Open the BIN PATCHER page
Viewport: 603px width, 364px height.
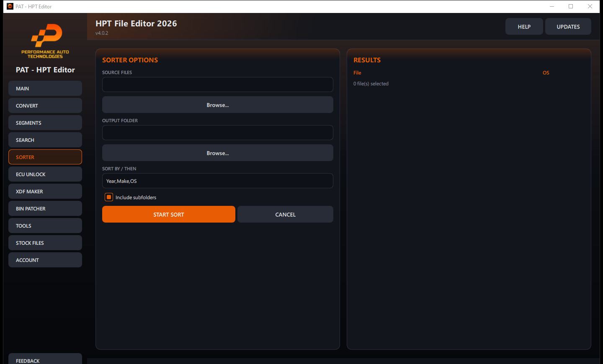click(x=45, y=208)
